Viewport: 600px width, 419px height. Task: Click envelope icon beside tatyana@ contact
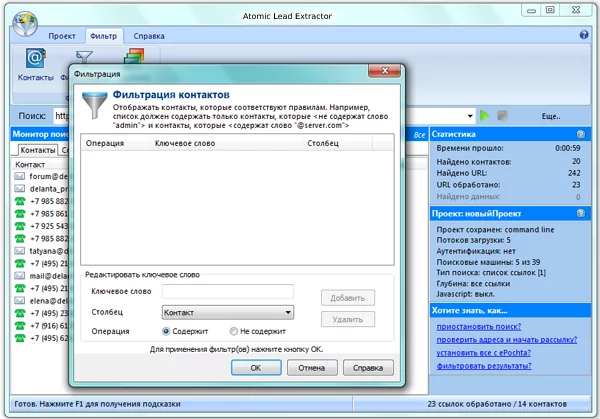tap(20, 251)
